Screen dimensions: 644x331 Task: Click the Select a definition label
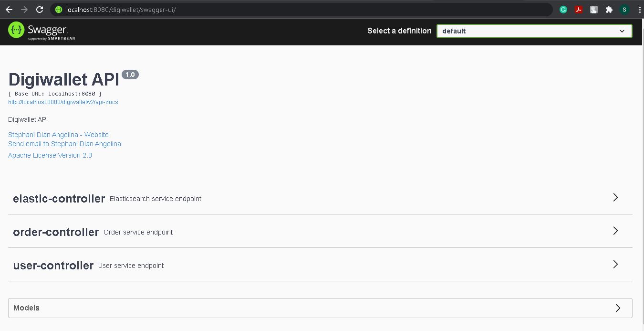coord(399,31)
